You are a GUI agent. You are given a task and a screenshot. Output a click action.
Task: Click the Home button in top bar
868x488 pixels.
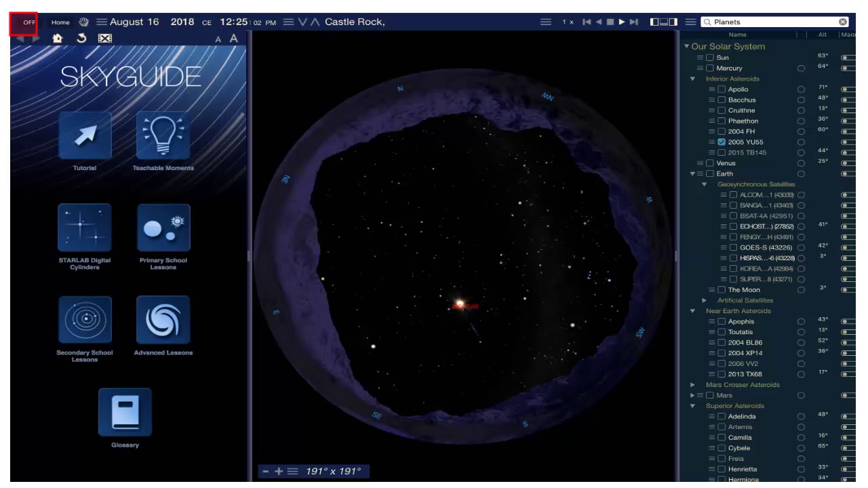(x=60, y=22)
